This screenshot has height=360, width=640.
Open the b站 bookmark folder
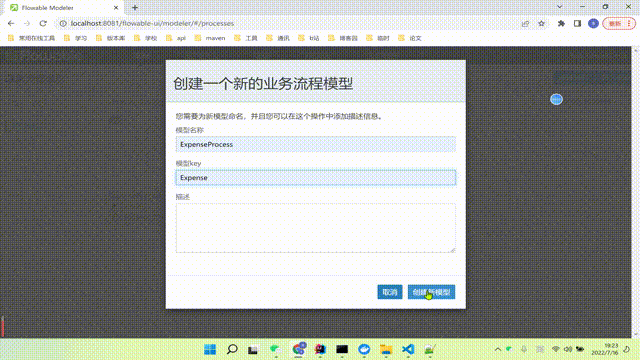point(309,38)
